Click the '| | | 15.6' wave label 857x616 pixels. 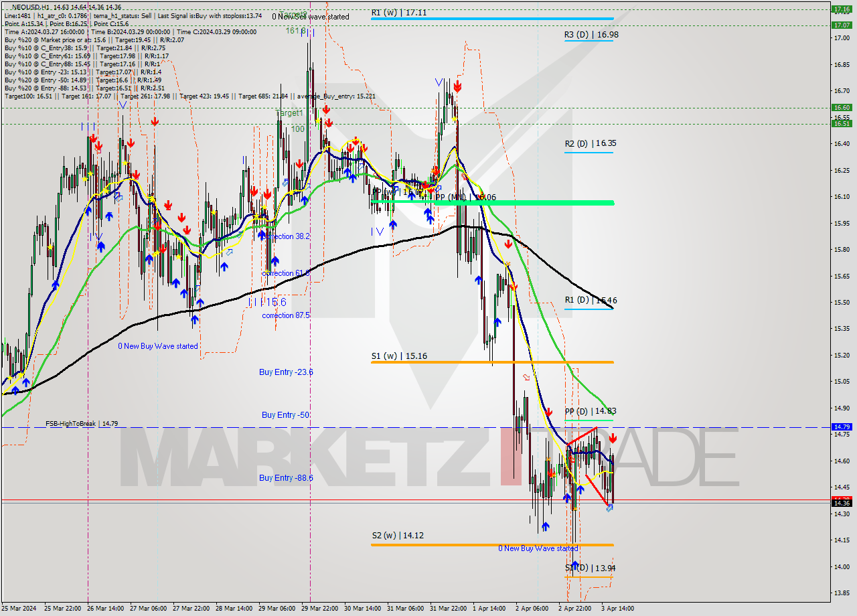pyautogui.click(x=266, y=302)
